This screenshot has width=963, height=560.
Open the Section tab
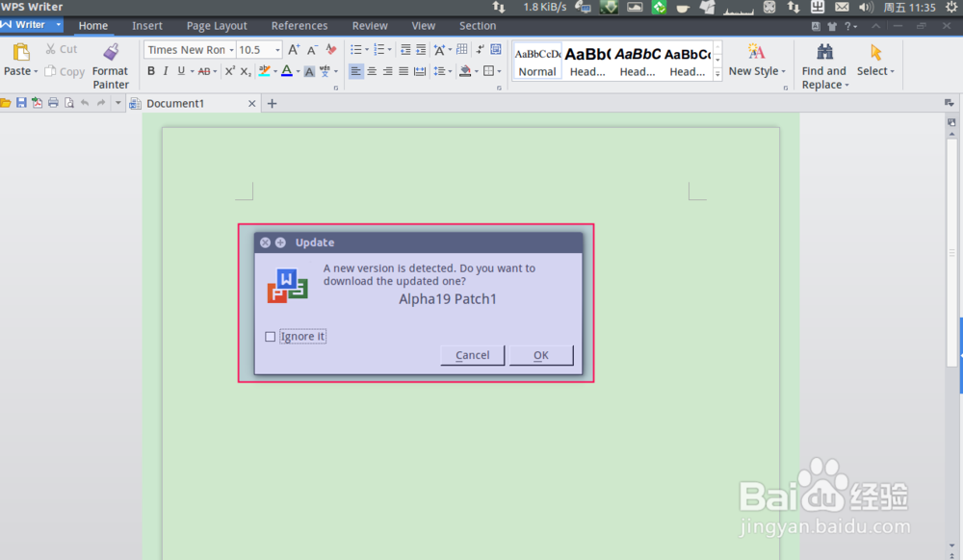[478, 26]
